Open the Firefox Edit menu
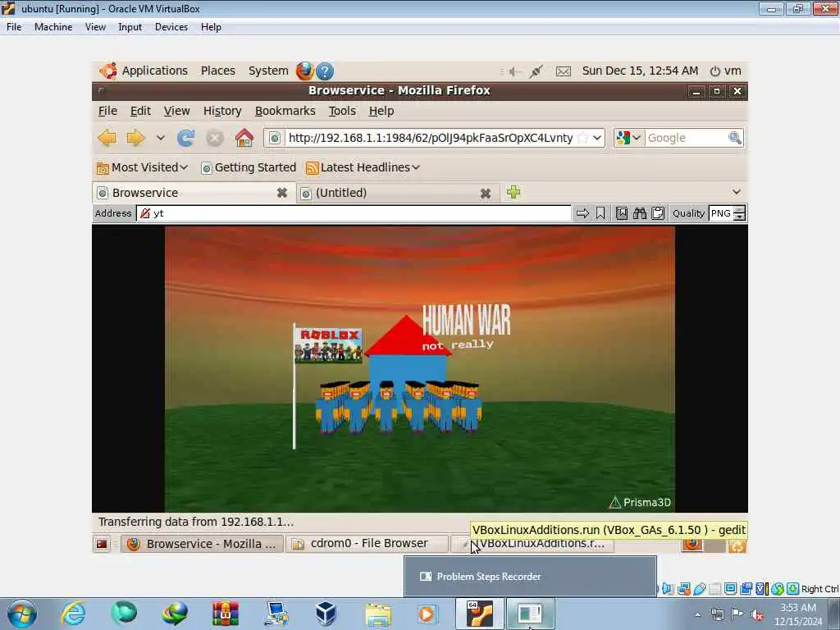Viewport: 840px width, 630px height. click(140, 111)
